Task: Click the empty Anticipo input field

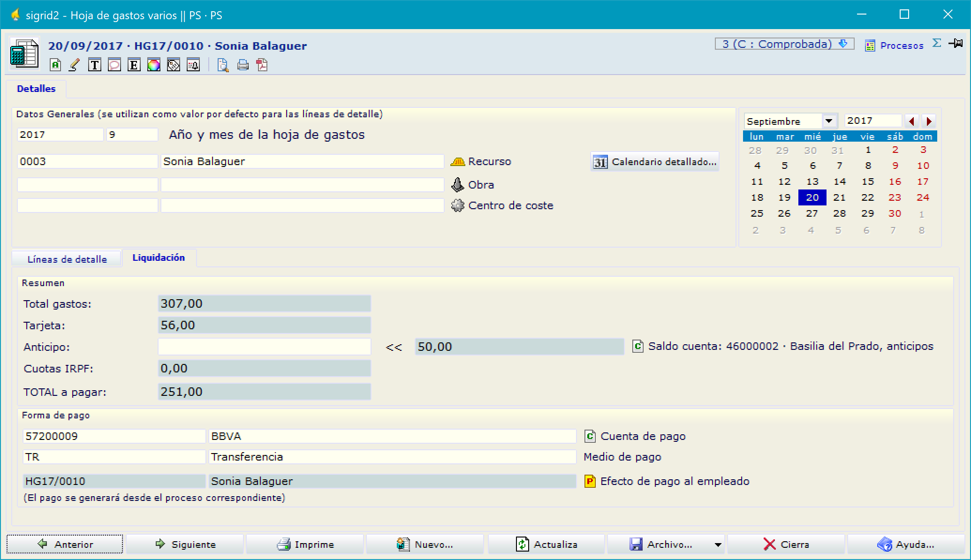Action: point(265,347)
